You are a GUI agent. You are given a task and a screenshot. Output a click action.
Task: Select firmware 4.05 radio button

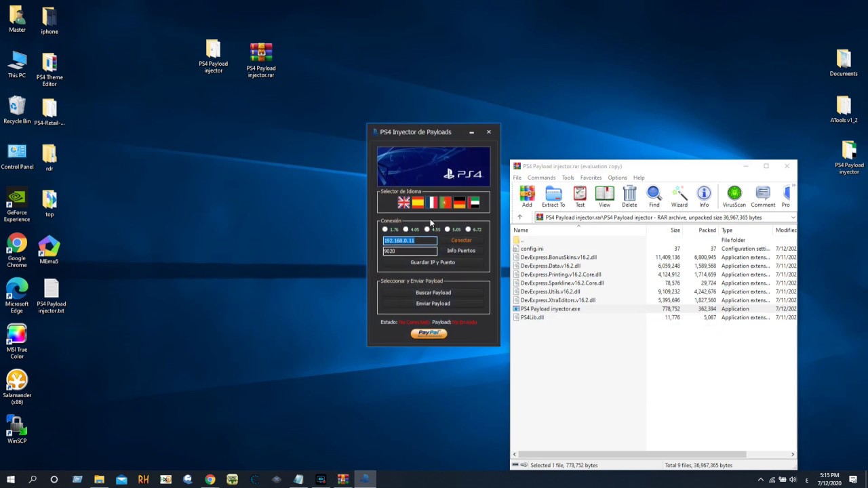pos(406,229)
